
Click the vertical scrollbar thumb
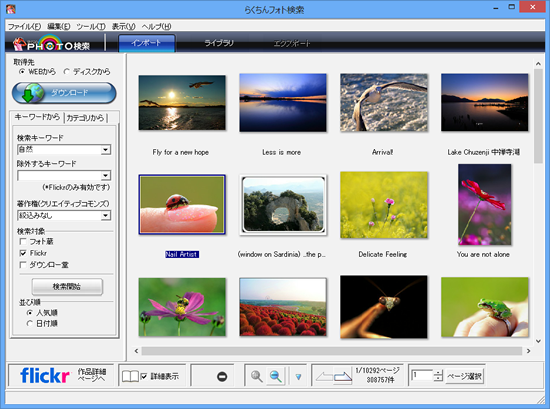coord(538,116)
